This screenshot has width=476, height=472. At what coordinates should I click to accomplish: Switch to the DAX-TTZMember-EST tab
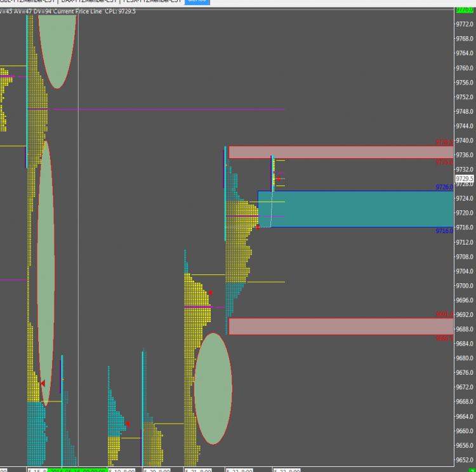click(x=89, y=1)
